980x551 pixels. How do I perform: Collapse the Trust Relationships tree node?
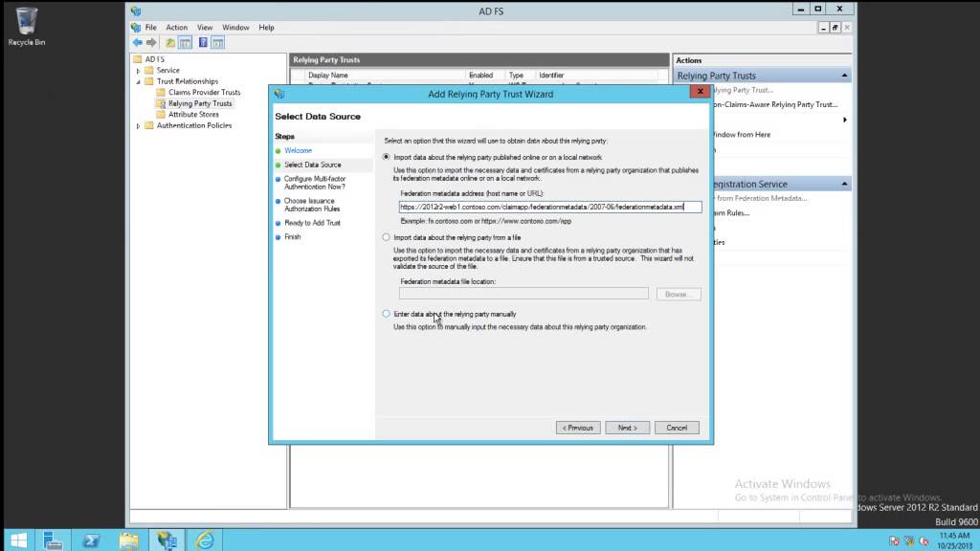point(138,82)
